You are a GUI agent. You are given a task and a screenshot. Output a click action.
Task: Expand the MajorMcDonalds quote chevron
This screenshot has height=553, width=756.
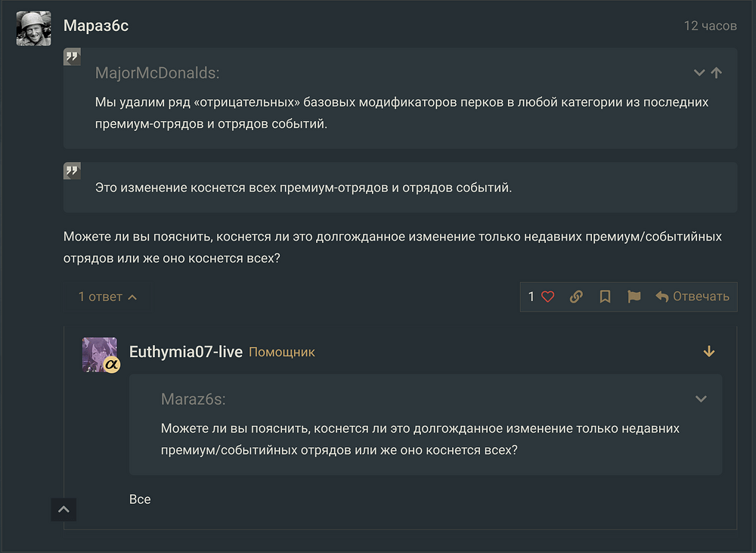pos(699,73)
